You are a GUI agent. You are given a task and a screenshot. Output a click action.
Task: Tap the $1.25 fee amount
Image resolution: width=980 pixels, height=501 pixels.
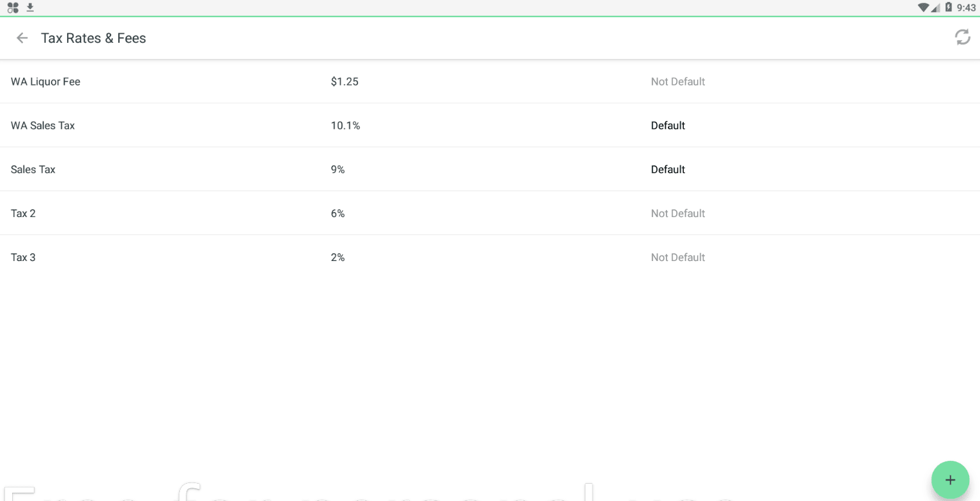tap(345, 82)
